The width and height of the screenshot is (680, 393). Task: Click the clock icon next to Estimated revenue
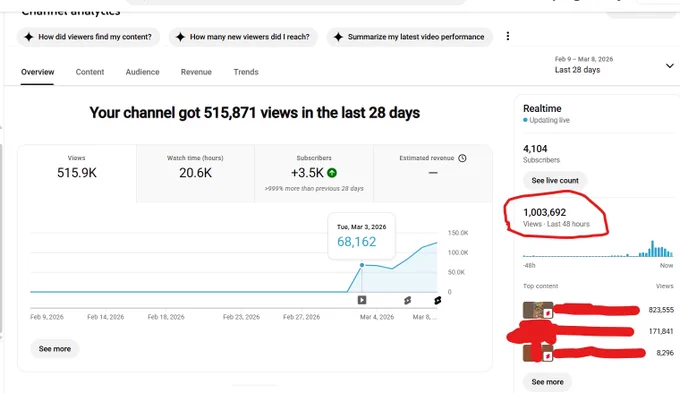pyautogui.click(x=462, y=158)
